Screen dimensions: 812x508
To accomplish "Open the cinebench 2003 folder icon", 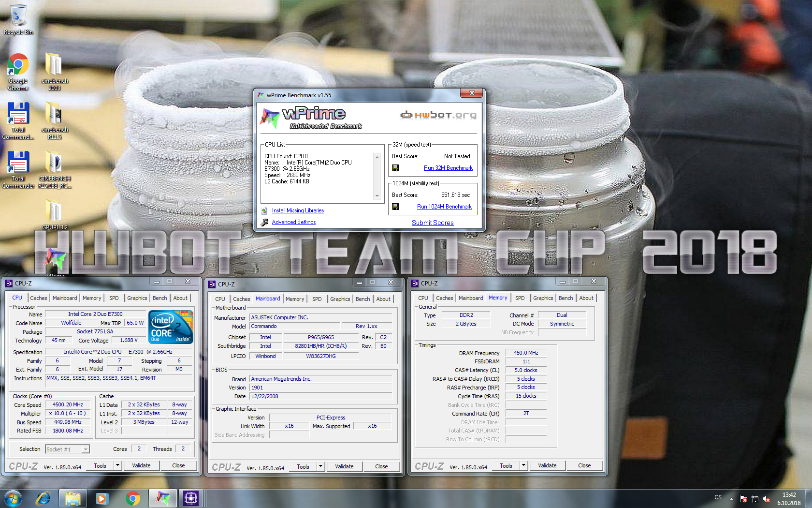I will click(54, 72).
